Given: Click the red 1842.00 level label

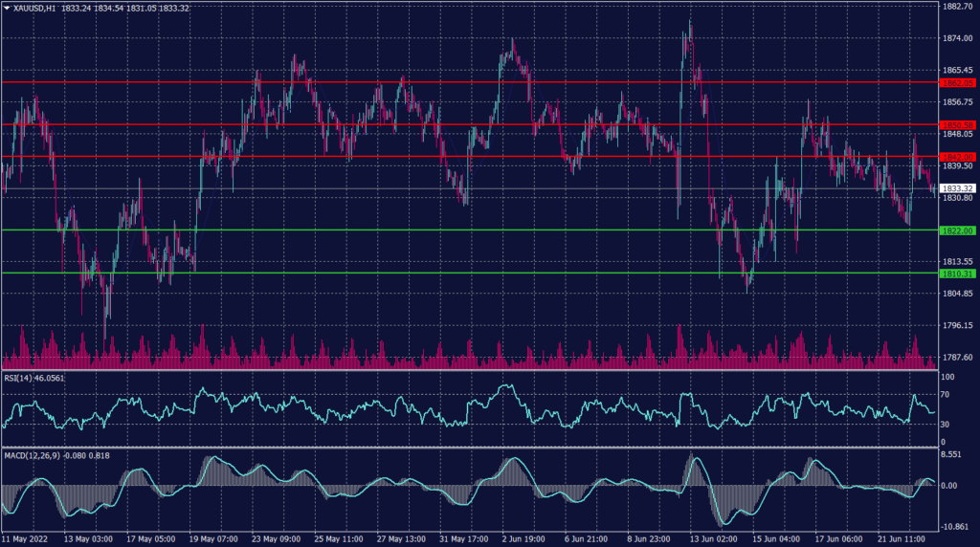Looking at the screenshot, I should 957,157.
